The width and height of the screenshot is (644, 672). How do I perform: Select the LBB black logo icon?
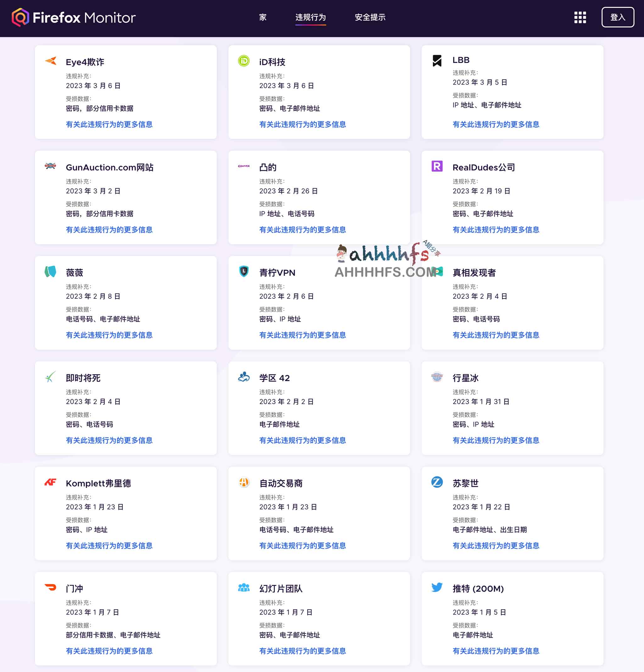437,60
